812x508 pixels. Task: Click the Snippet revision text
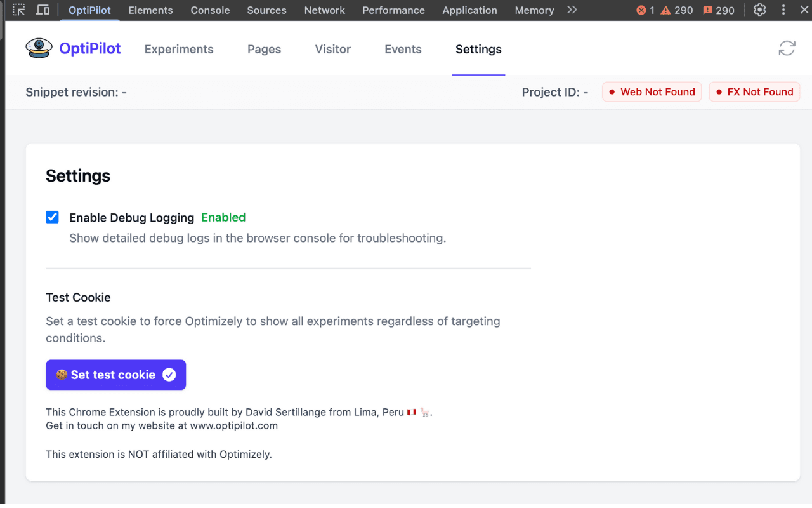coord(76,92)
